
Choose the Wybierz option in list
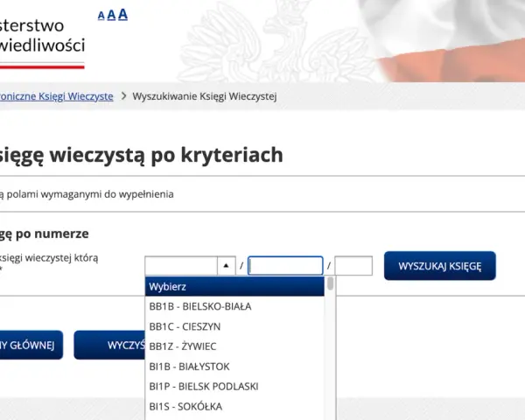coord(234,287)
